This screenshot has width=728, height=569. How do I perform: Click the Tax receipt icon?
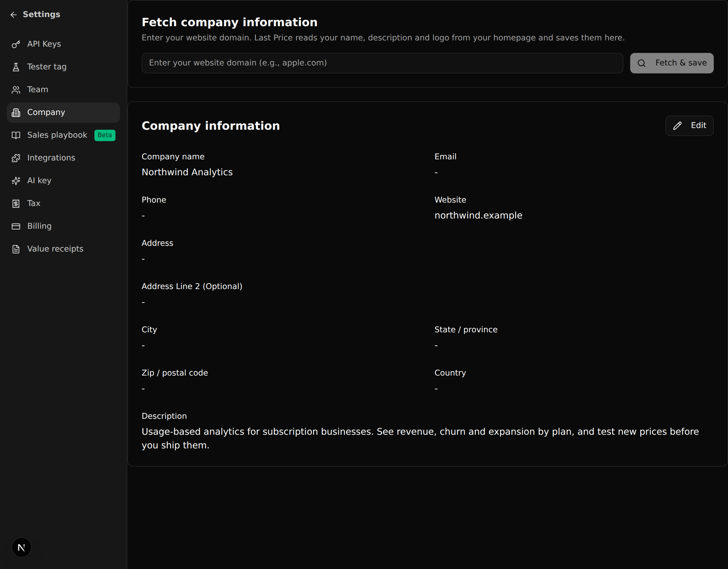point(16,203)
